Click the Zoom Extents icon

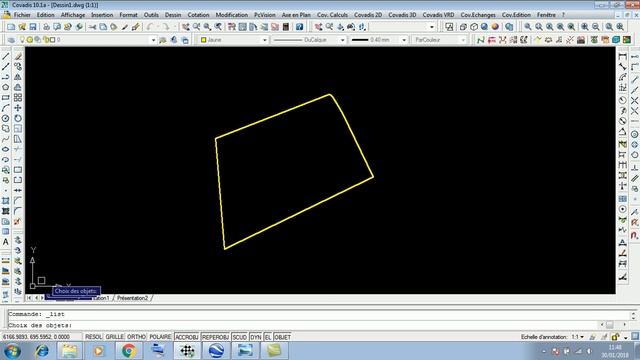pos(620,27)
